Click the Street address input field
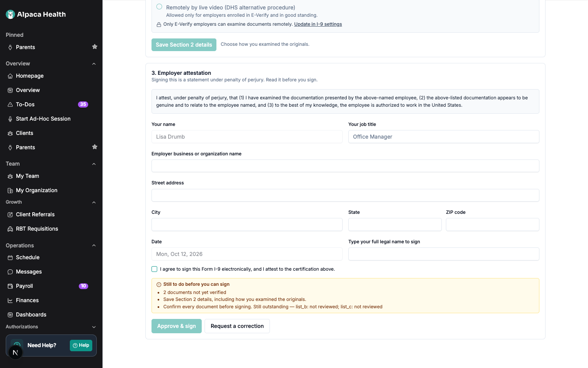The image size is (588, 368). click(345, 195)
